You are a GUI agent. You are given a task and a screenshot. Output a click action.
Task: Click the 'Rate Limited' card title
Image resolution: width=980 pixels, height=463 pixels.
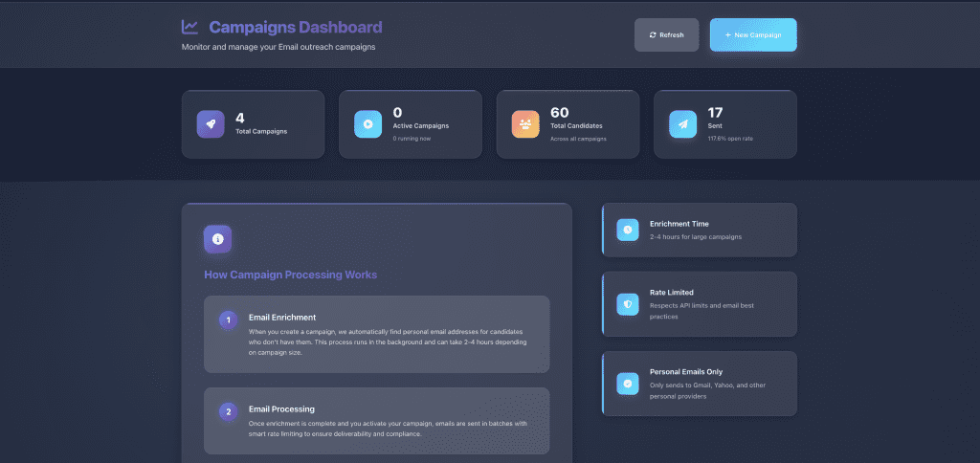click(672, 293)
